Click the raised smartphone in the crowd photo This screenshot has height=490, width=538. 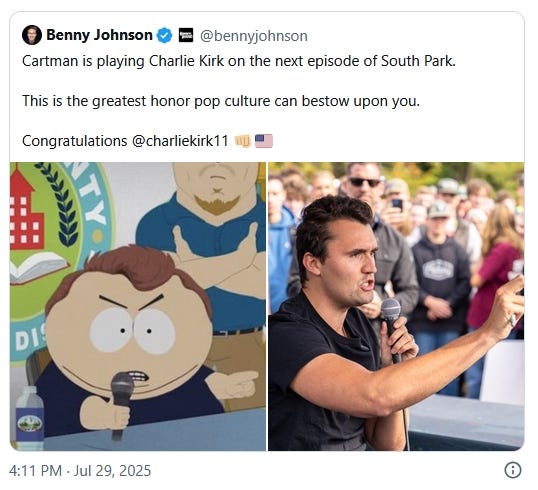coord(397,205)
